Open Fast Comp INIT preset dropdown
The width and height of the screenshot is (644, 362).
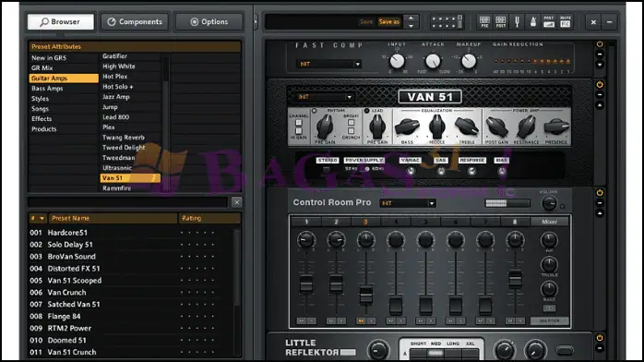tap(329, 64)
